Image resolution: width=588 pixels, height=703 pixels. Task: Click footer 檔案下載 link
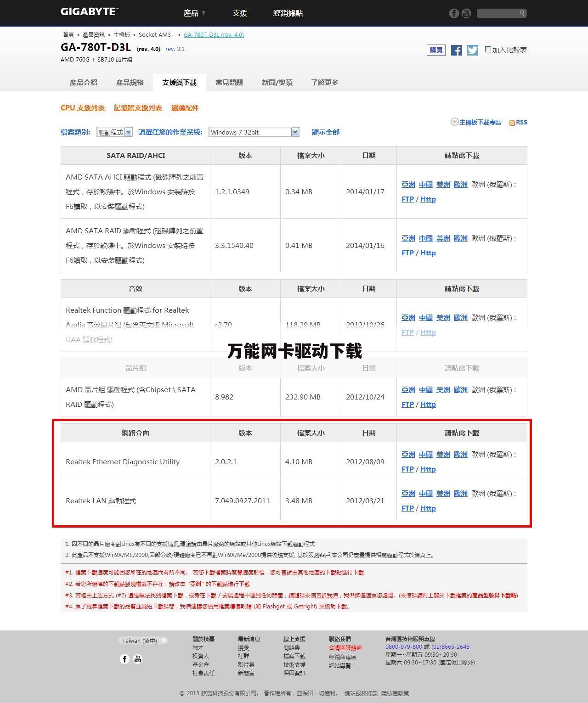[x=294, y=657]
